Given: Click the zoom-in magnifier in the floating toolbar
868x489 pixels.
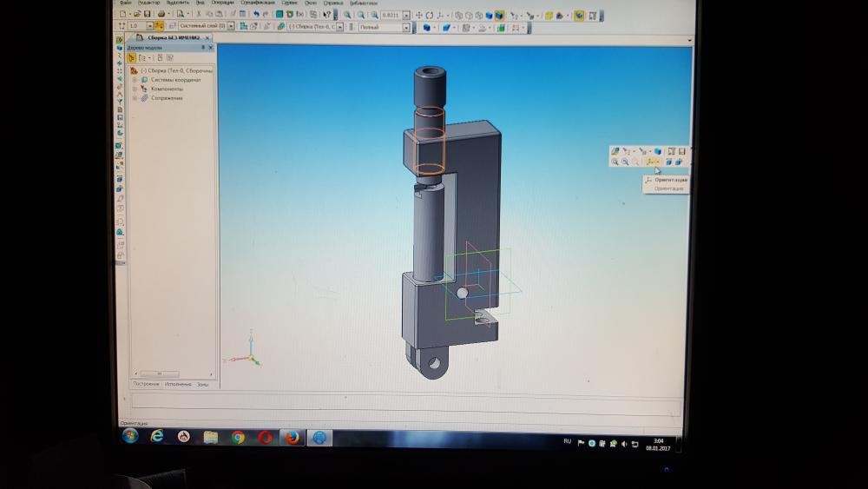Looking at the screenshot, I should tap(615, 162).
